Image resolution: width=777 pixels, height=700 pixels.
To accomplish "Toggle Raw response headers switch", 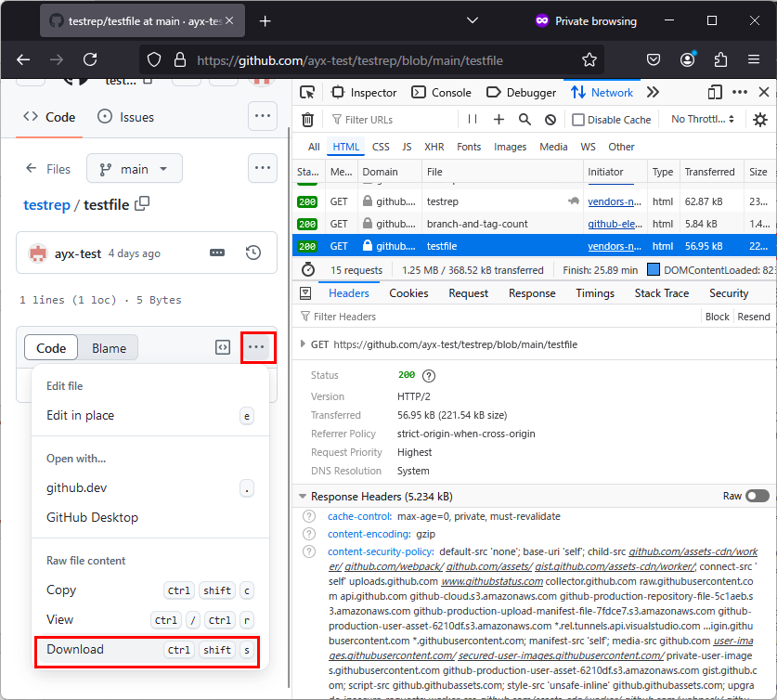I will [x=758, y=496].
